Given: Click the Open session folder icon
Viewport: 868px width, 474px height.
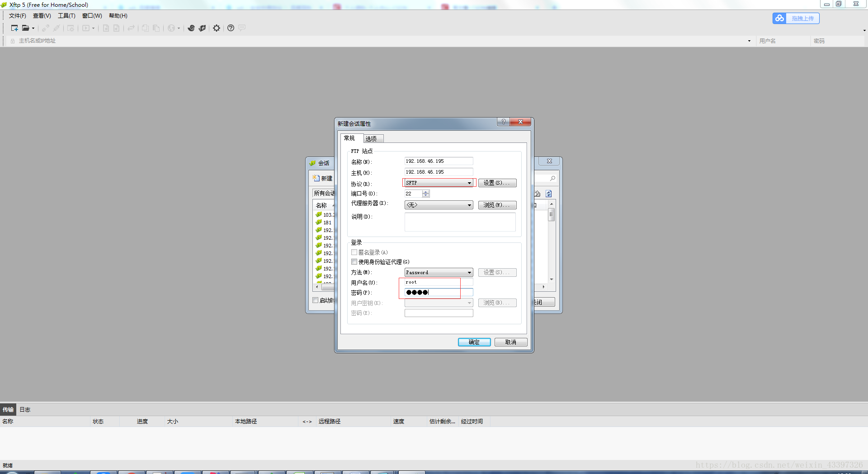Looking at the screenshot, I should (25, 28).
